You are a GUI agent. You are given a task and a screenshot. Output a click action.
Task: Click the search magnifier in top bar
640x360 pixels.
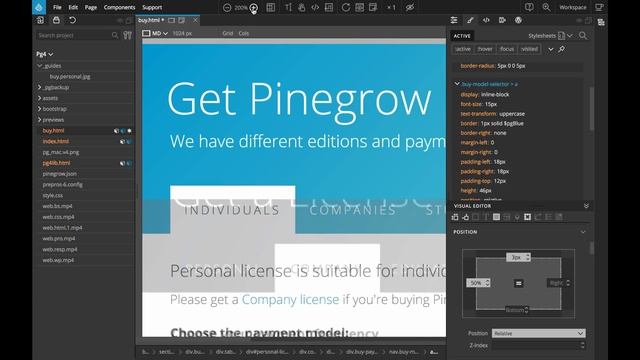(x=546, y=7)
